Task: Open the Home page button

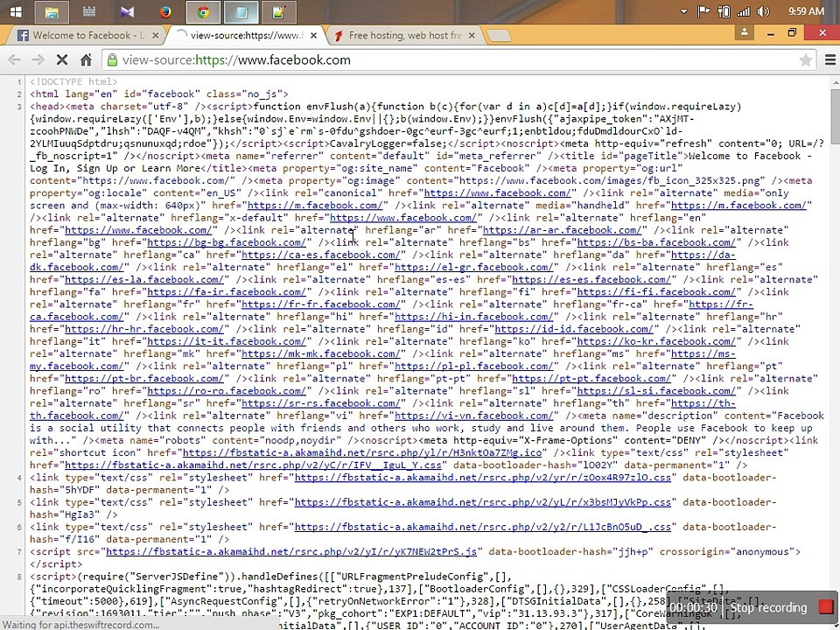Action: point(86,60)
